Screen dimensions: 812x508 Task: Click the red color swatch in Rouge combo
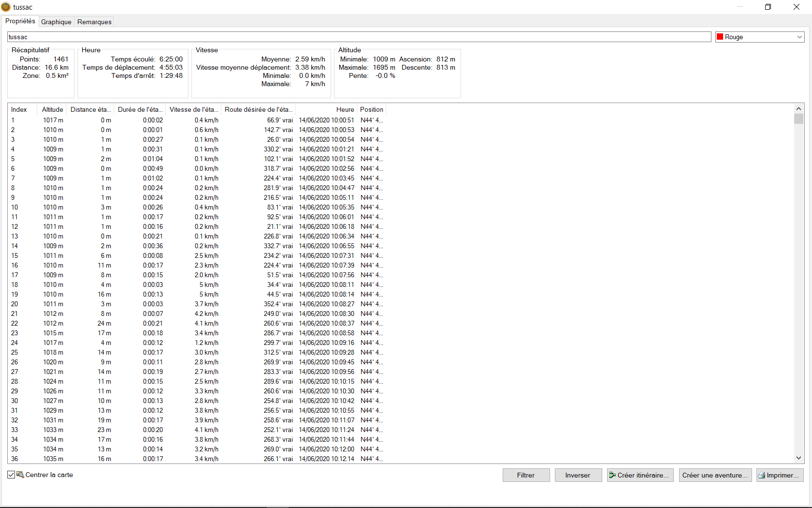[720, 37]
